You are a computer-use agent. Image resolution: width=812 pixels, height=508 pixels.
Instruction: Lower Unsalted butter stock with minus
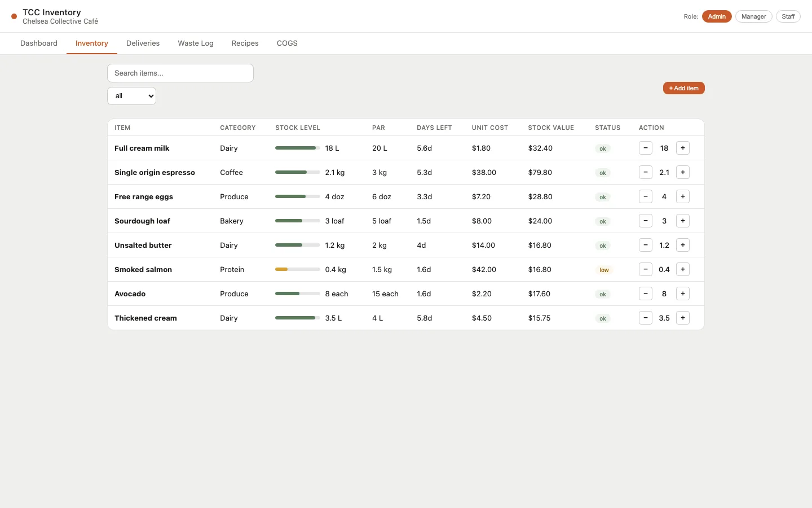tap(646, 245)
